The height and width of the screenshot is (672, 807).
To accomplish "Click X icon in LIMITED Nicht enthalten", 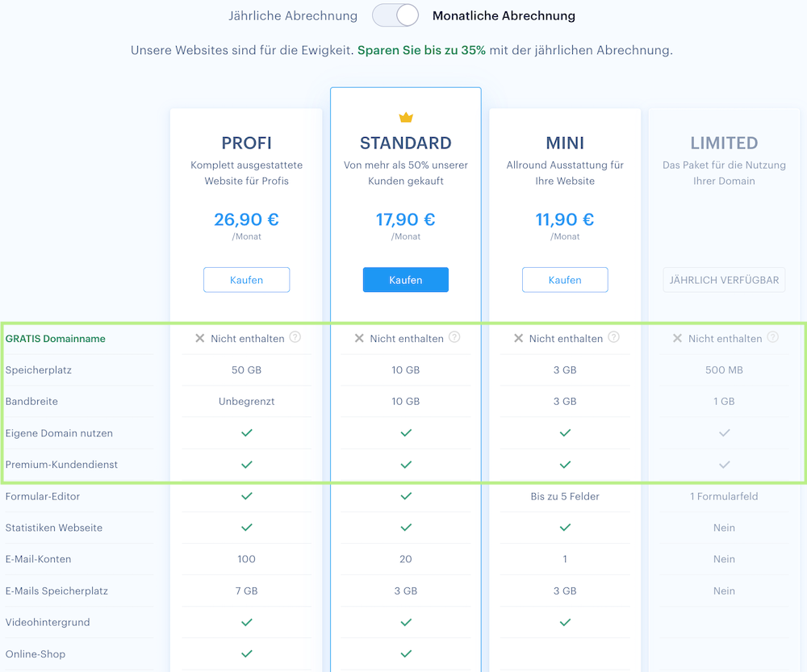I will pos(677,338).
